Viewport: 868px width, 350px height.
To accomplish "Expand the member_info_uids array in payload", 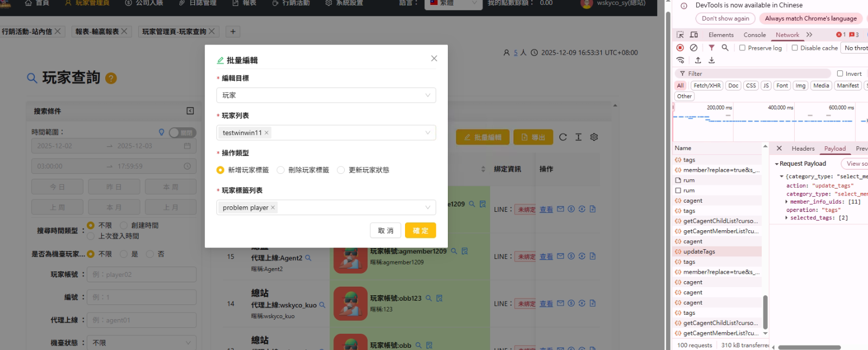I will (787, 202).
